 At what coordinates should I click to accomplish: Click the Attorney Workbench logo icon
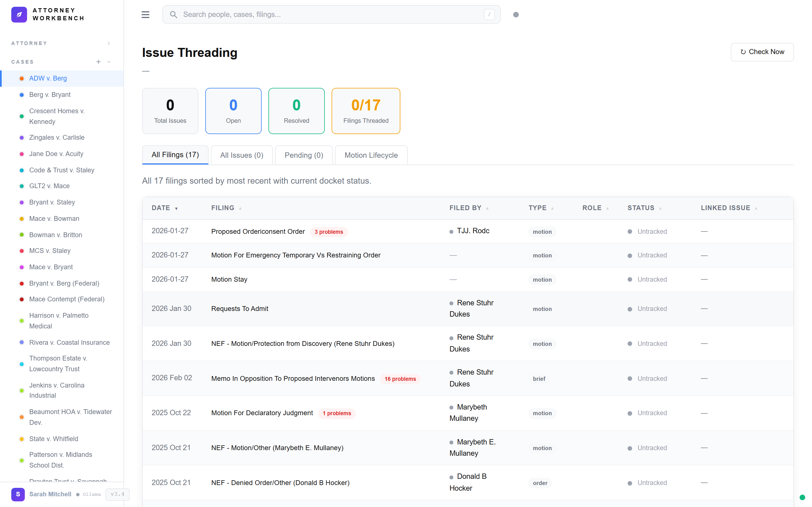(x=19, y=14)
